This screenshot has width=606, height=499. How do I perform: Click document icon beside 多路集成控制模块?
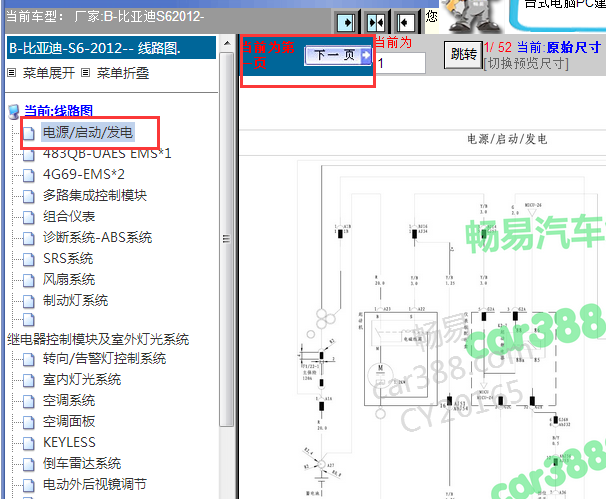(x=29, y=196)
